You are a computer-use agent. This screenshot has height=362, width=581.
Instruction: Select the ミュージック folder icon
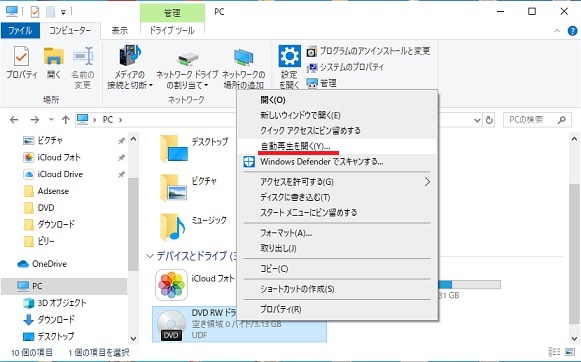coord(173,227)
